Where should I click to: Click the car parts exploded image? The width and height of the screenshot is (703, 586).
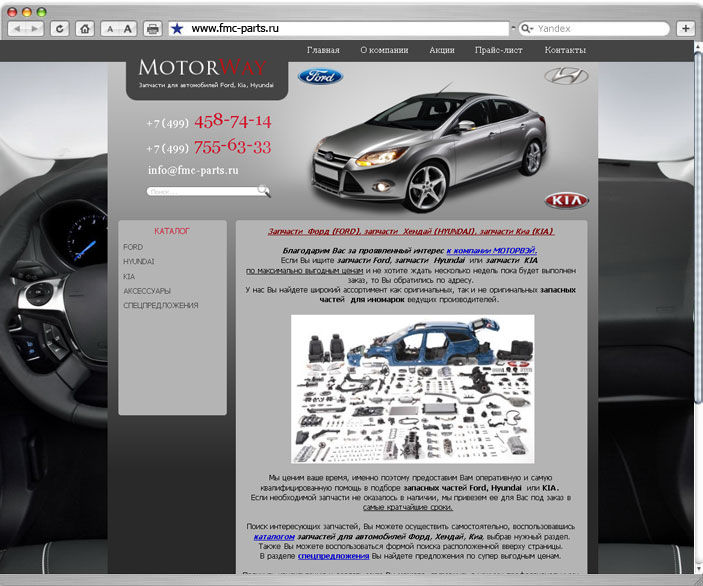point(412,389)
